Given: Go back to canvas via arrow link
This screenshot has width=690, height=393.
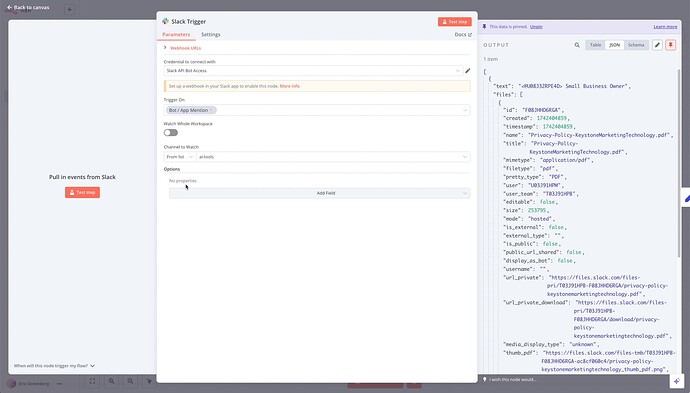Looking at the screenshot, I should click(x=28, y=7).
